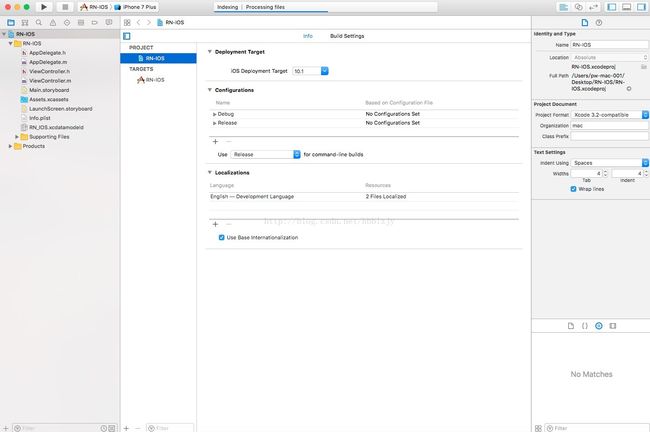Toggle Use Base Internationalization checkbox
Image resolution: width=650 pixels, height=432 pixels.
click(x=221, y=238)
